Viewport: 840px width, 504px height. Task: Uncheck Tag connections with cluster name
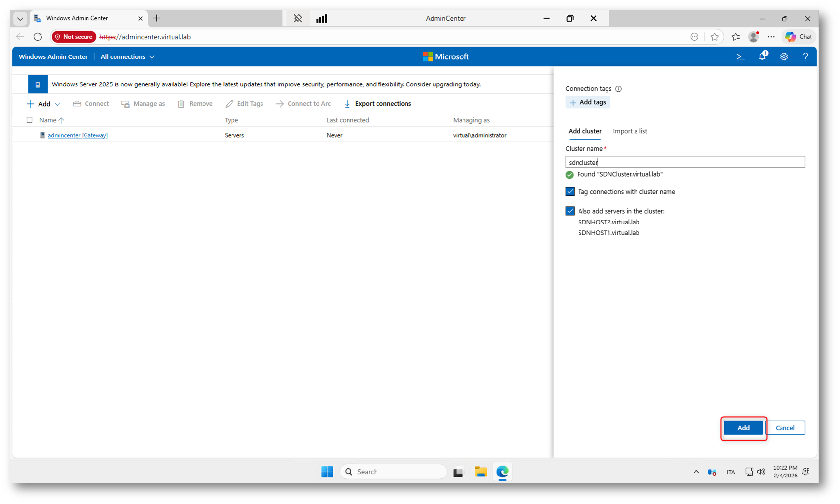570,192
